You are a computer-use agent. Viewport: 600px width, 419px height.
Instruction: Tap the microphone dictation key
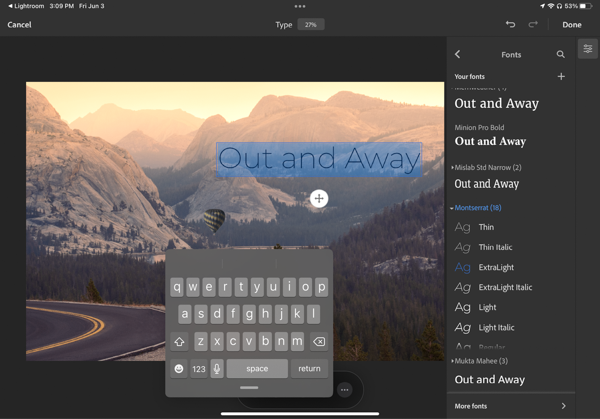[217, 368]
